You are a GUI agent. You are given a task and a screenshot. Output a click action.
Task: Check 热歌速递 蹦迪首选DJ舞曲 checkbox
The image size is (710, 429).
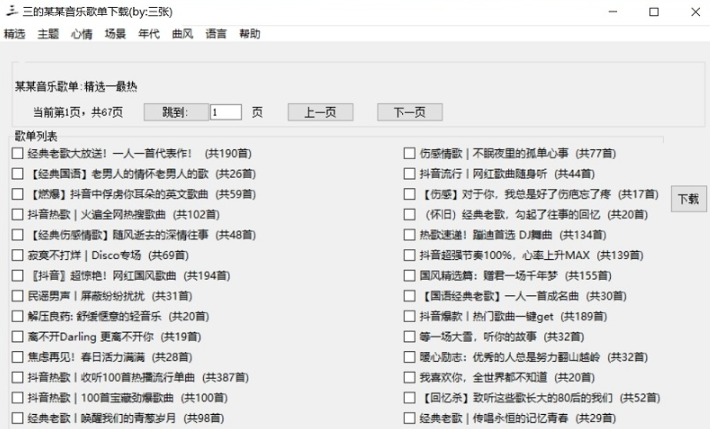[x=409, y=235]
